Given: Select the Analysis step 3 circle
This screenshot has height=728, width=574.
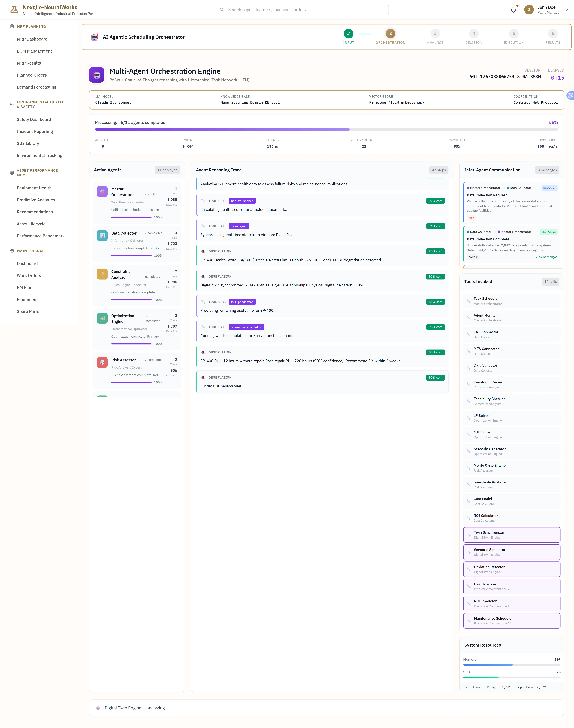Looking at the screenshot, I should pos(435,34).
